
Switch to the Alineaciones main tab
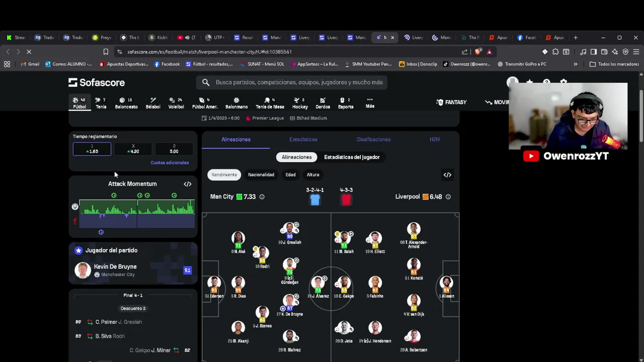point(236,139)
